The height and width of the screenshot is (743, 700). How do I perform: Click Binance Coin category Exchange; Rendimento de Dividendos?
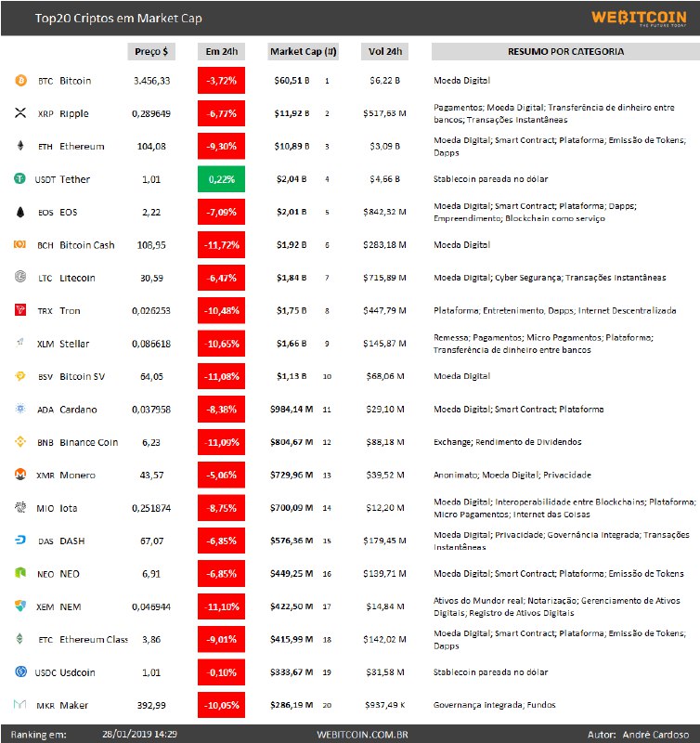click(x=508, y=442)
